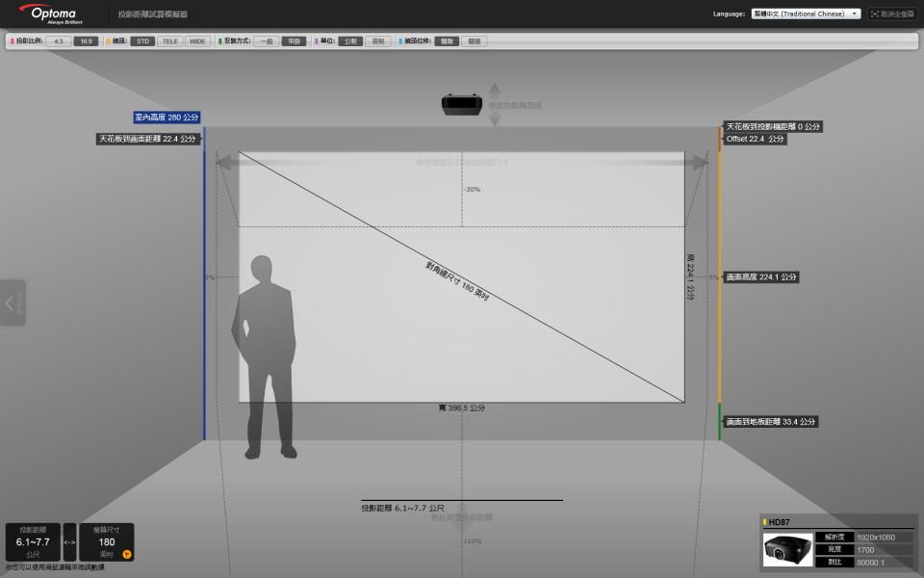
Task: Click the orange lock icon under screen size
Action: click(126, 553)
